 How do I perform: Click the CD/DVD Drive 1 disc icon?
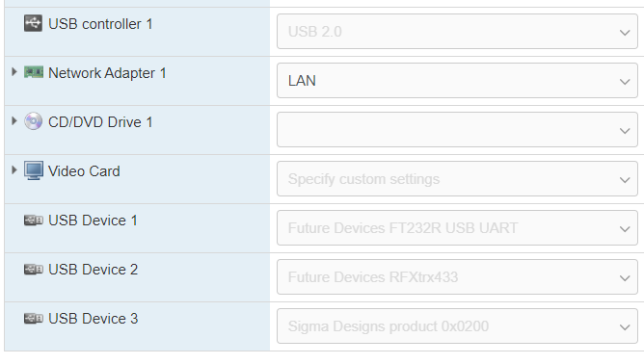pyautogui.click(x=33, y=121)
